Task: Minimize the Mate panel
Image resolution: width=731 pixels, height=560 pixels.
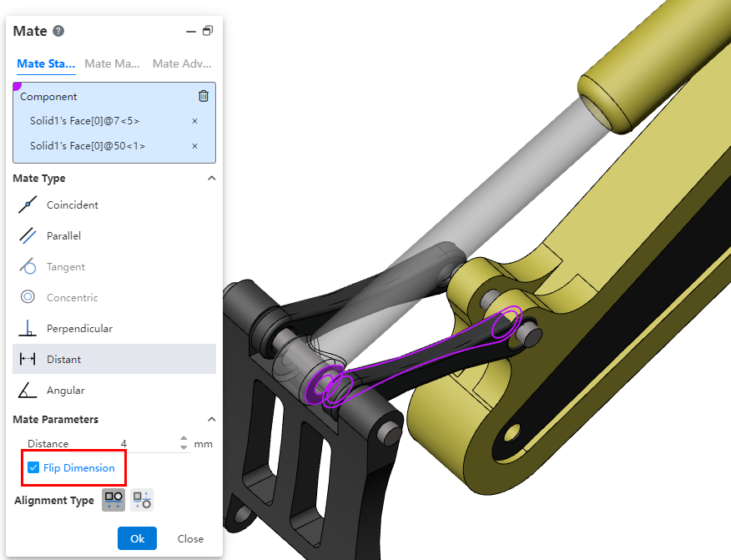Action: (190, 32)
